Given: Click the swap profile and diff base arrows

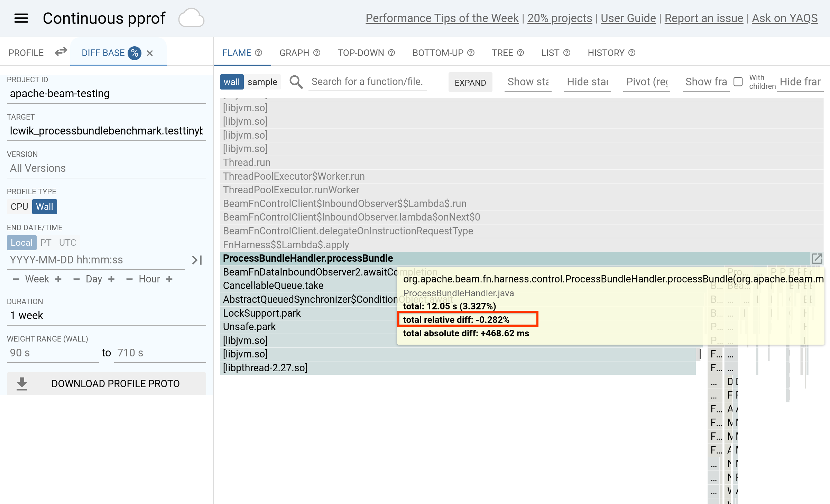Looking at the screenshot, I should [x=61, y=52].
